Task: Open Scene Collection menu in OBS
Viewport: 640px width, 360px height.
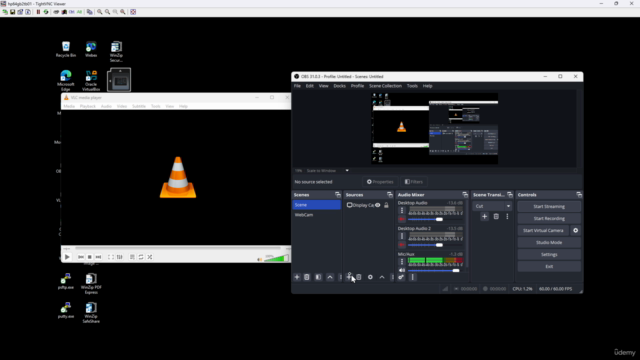Action: (385, 86)
